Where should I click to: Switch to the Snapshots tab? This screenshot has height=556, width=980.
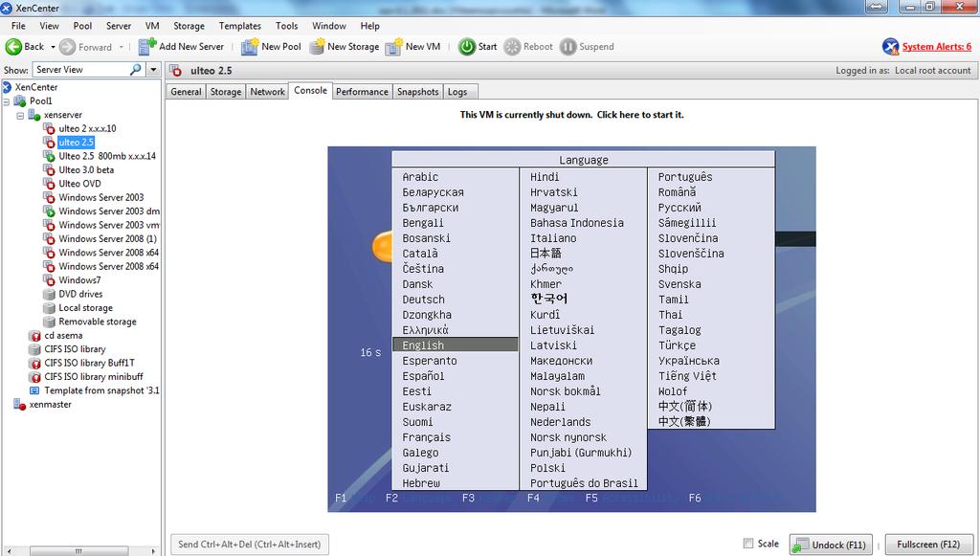pyautogui.click(x=417, y=92)
